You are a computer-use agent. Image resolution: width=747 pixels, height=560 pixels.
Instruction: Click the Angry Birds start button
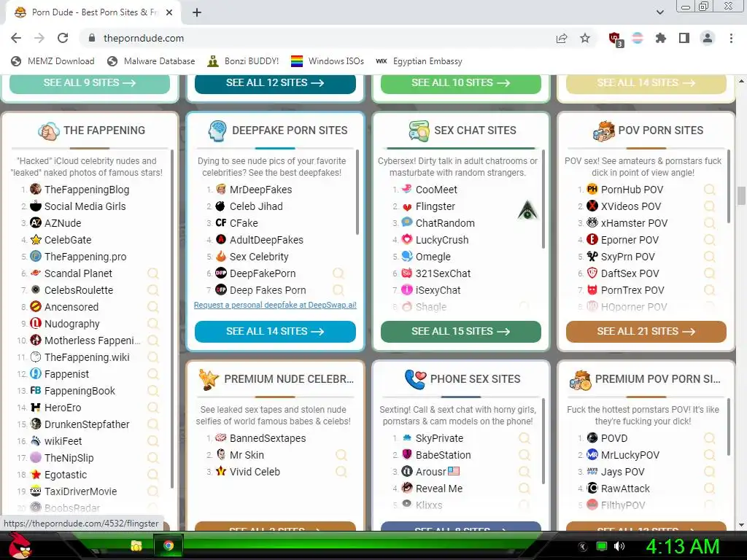(20, 545)
